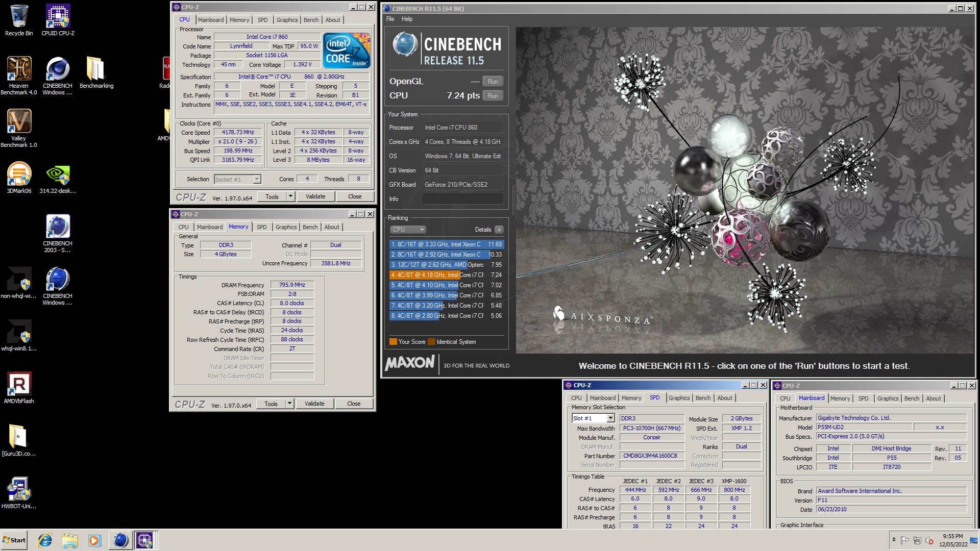Click the orange Your Score legend swatch
The image size is (980, 551).
pyautogui.click(x=393, y=342)
